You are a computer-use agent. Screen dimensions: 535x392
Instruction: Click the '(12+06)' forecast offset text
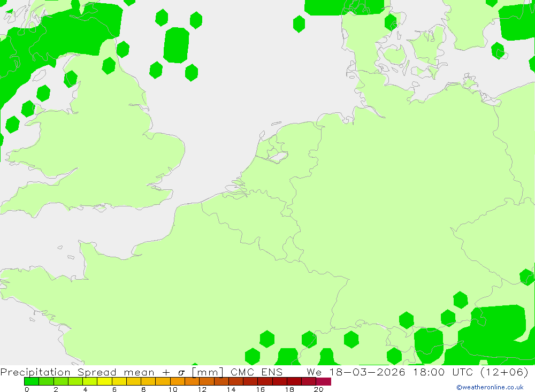pyautogui.click(x=504, y=372)
